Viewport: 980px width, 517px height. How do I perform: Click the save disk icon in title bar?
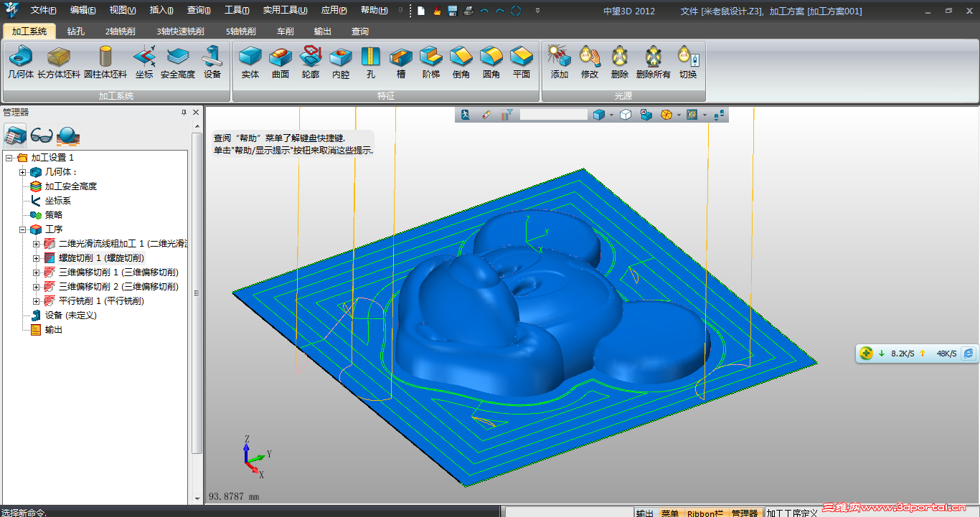pyautogui.click(x=453, y=11)
